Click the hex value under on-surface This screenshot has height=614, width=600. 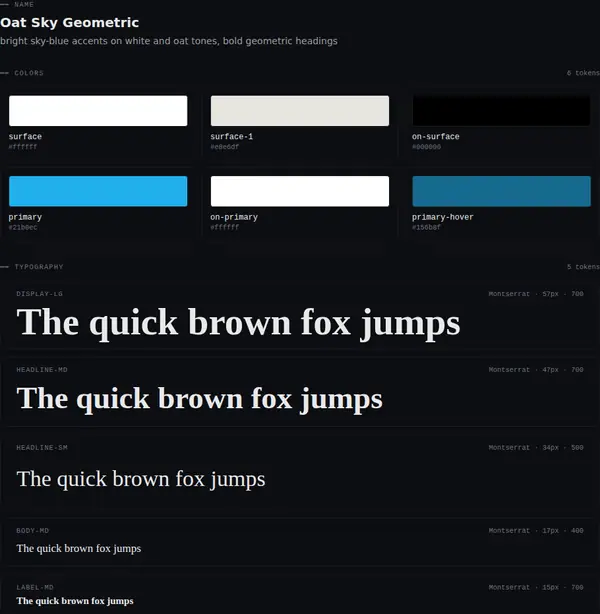(427, 147)
